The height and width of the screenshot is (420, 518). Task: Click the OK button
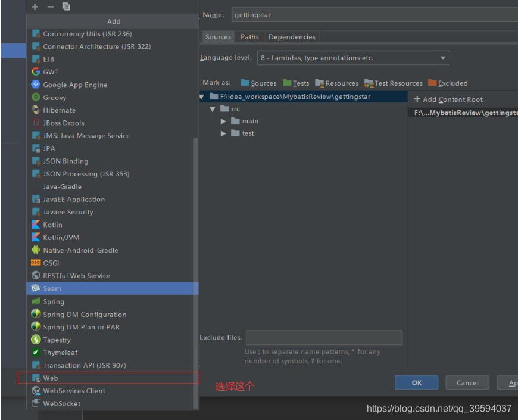click(416, 382)
